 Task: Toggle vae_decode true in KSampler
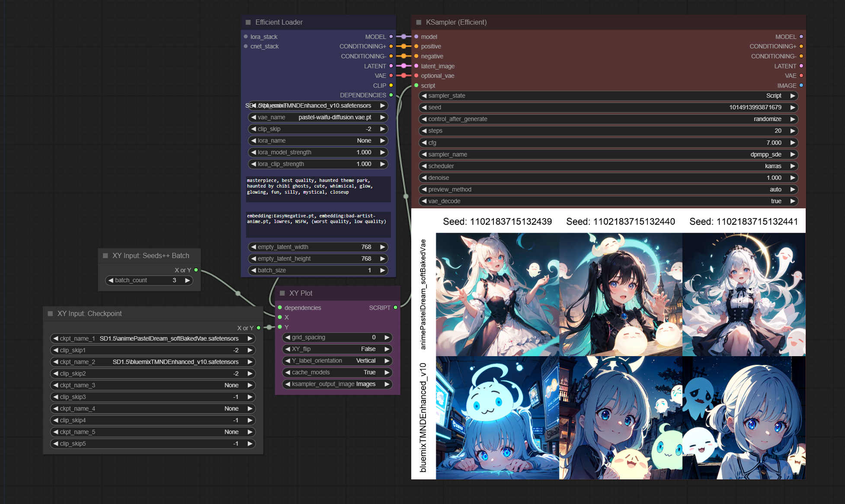pyautogui.click(x=608, y=201)
